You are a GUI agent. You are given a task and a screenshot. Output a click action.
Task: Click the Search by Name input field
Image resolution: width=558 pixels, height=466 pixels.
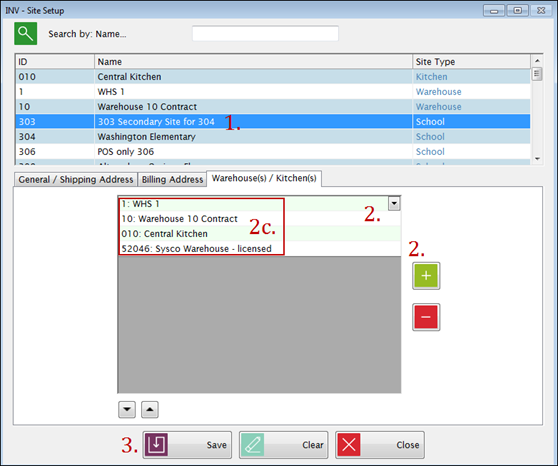265,33
